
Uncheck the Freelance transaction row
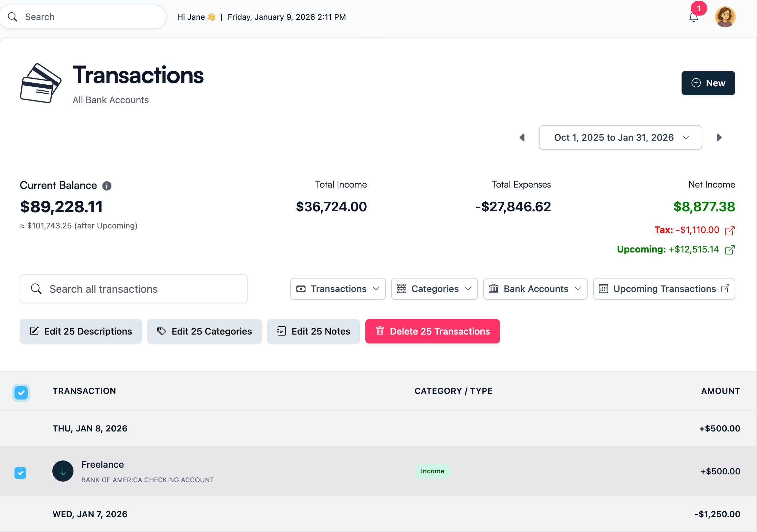pos(20,473)
